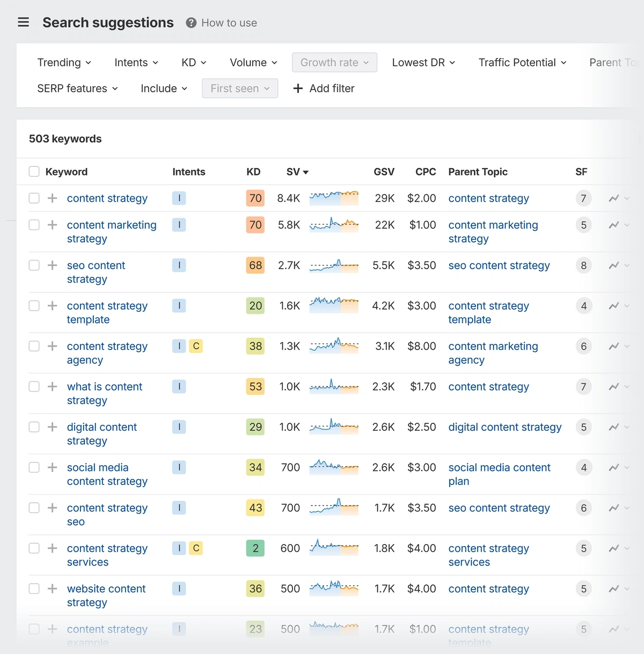The height and width of the screenshot is (654, 644).
Task: Open the social media content plan parent topic
Action: [x=499, y=474]
